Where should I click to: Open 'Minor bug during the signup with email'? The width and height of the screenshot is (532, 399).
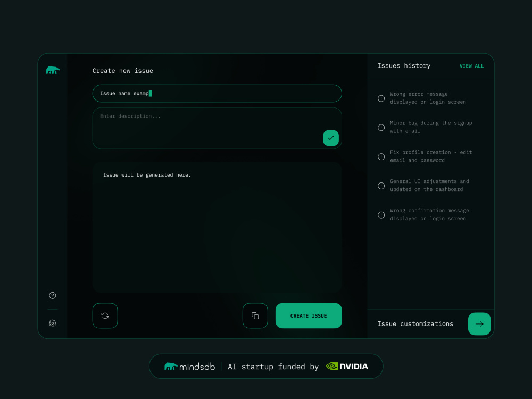[431, 127]
